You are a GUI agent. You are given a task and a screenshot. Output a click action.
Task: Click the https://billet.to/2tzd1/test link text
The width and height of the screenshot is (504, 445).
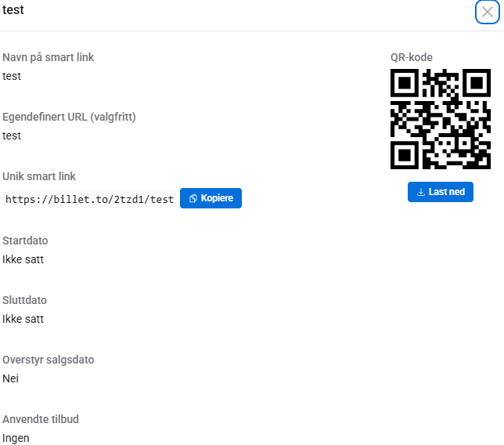(89, 199)
